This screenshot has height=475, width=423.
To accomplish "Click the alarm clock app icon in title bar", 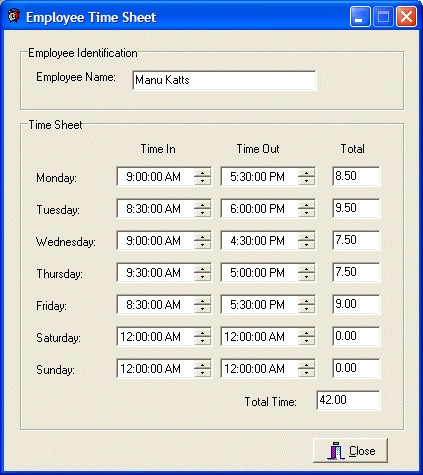I will click(14, 16).
